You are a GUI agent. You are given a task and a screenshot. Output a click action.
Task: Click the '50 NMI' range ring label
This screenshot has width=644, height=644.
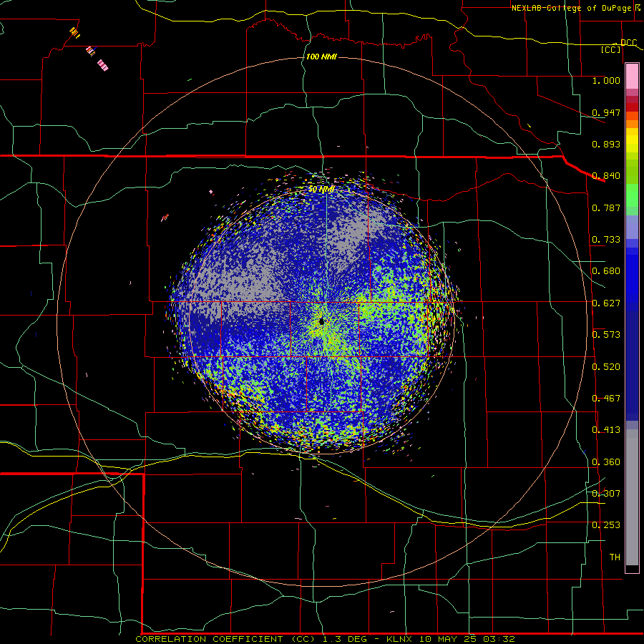pyautogui.click(x=321, y=190)
